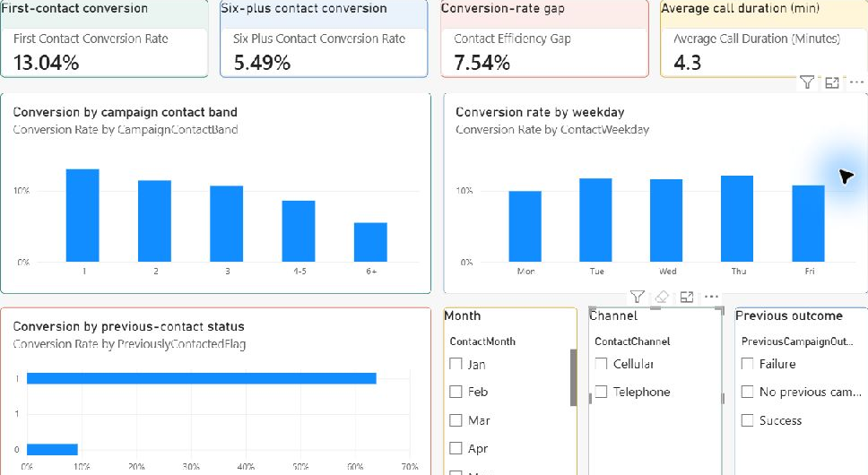Open filter icon above the weekday chart

click(807, 82)
